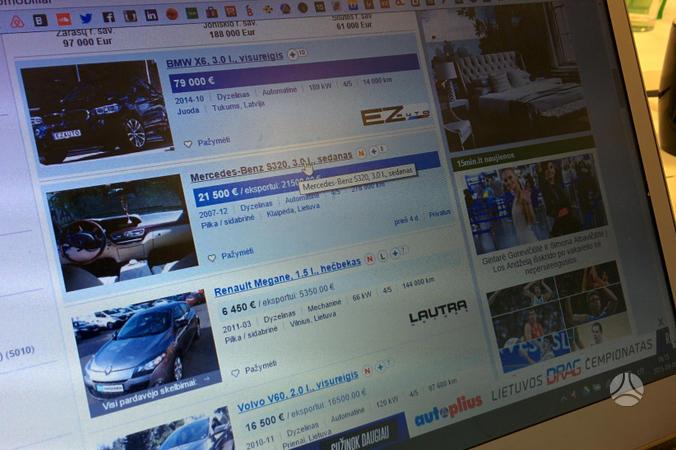Open the red circular bookmark icon

click(172, 14)
